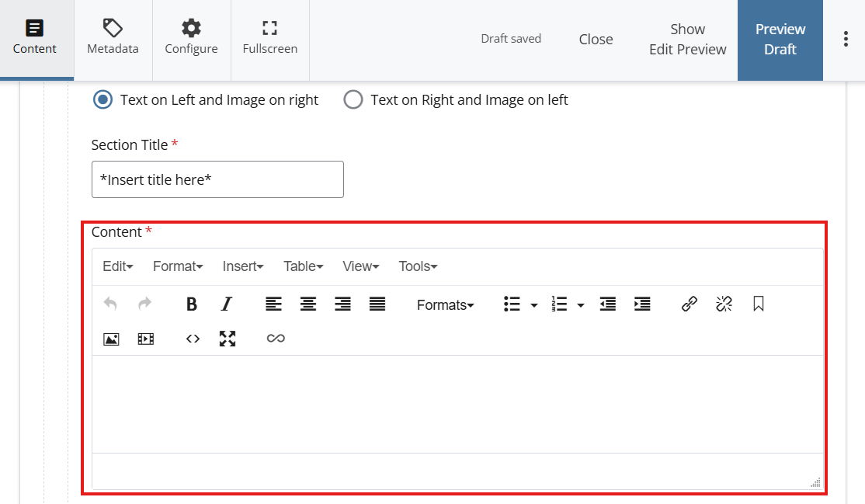Click the bookmark anchor icon
The width and height of the screenshot is (865, 504).
coord(759,304)
